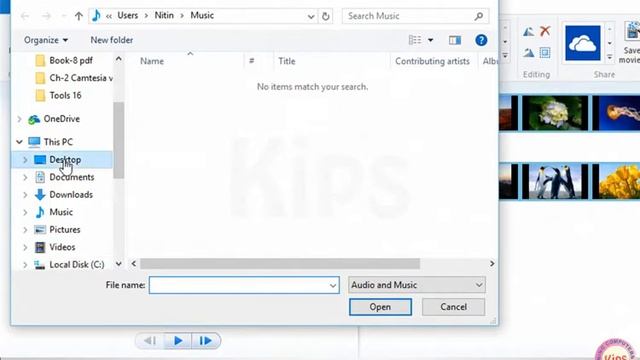
Task: Expand the Documents tree node
Action: coord(25,177)
